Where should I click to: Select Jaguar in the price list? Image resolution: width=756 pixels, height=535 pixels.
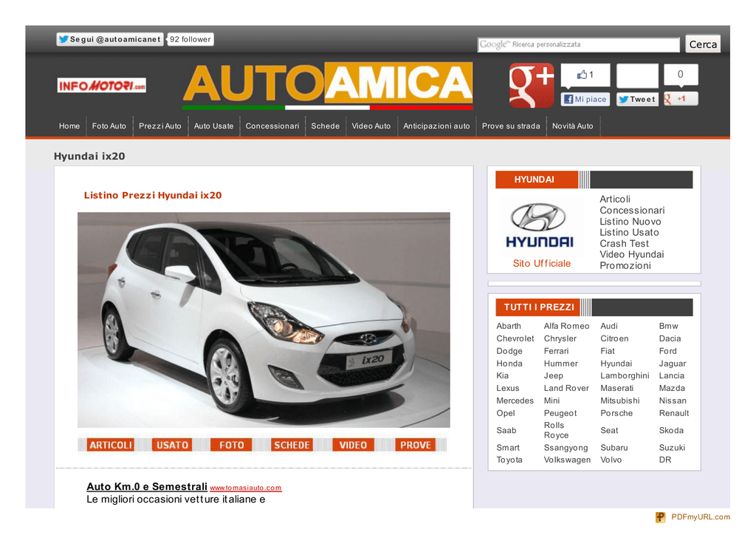click(x=672, y=364)
